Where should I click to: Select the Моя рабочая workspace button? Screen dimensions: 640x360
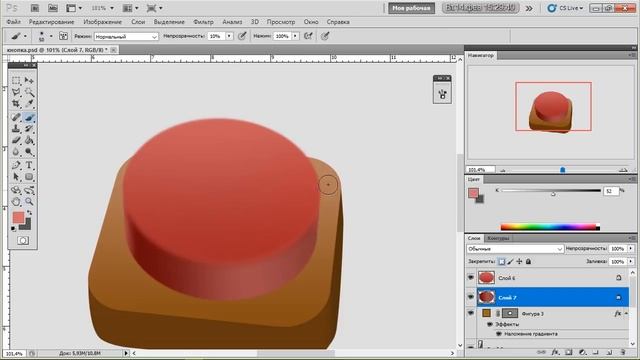coord(411,8)
